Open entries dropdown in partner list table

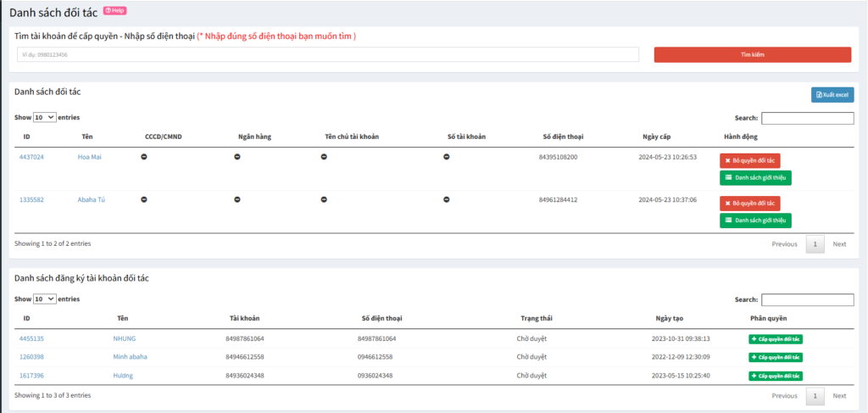pyautogui.click(x=45, y=118)
